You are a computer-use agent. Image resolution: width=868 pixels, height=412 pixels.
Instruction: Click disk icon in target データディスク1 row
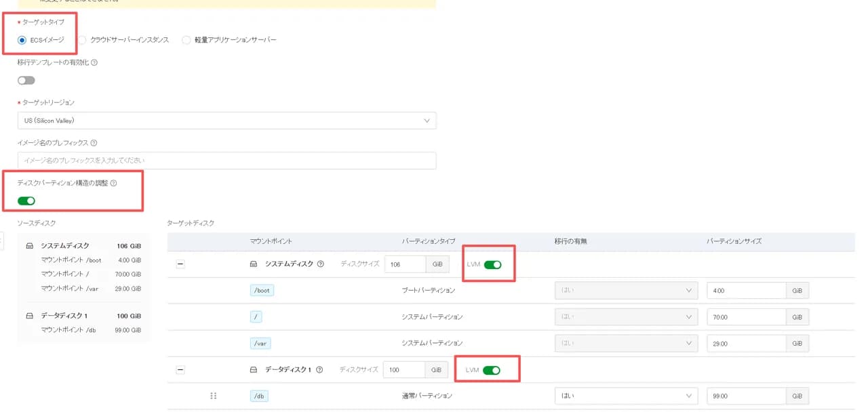tap(254, 370)
